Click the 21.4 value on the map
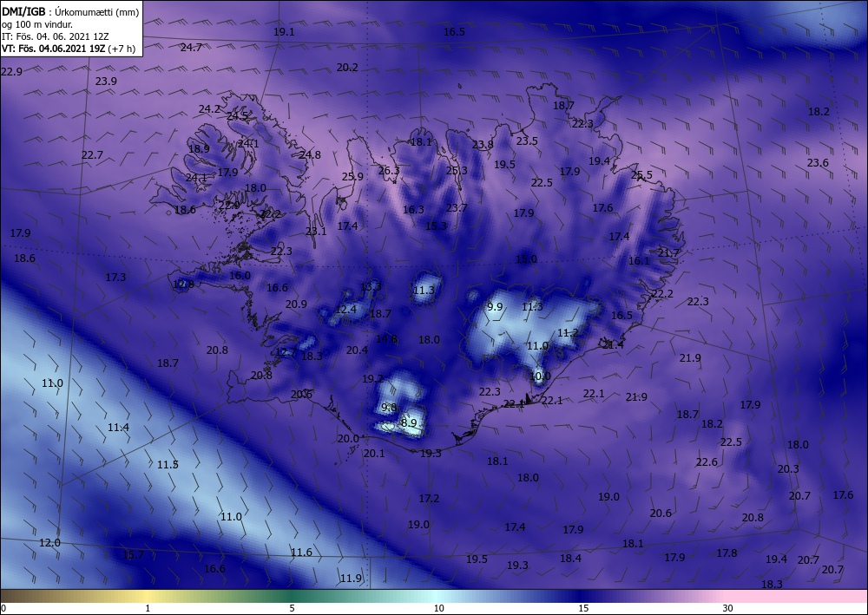The width and height of the screenshot is (868, 615). click(613, 345)
